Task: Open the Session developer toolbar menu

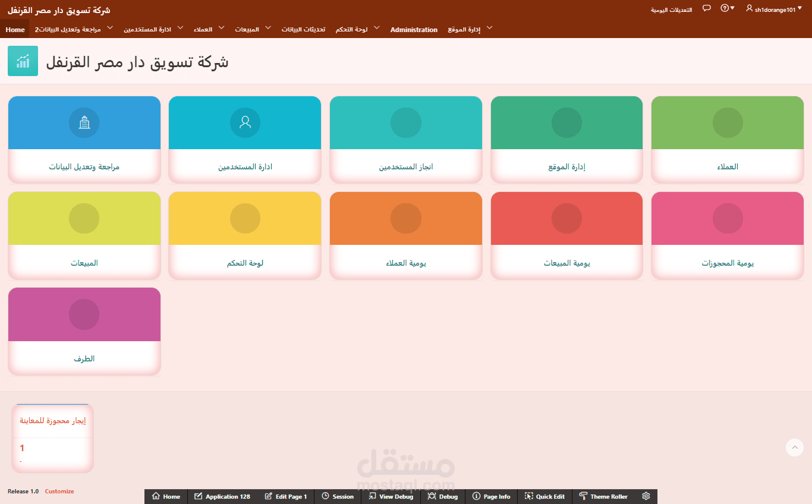Action: click(x=338, y=496)
